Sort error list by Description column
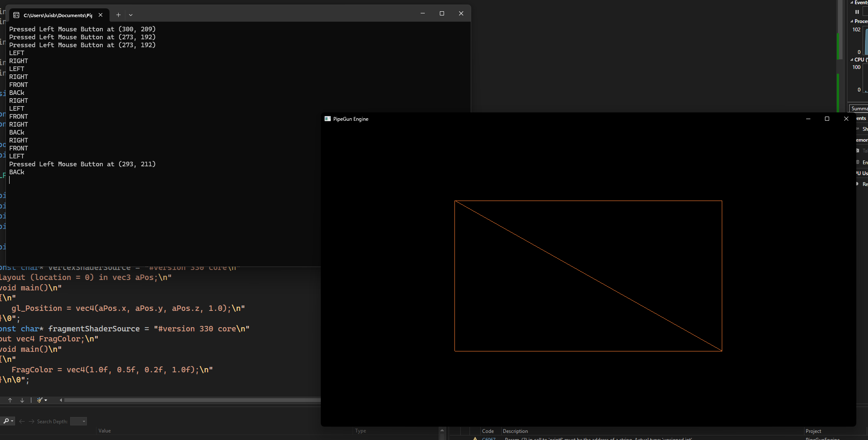868x440 pixels. tap(515, 431)
